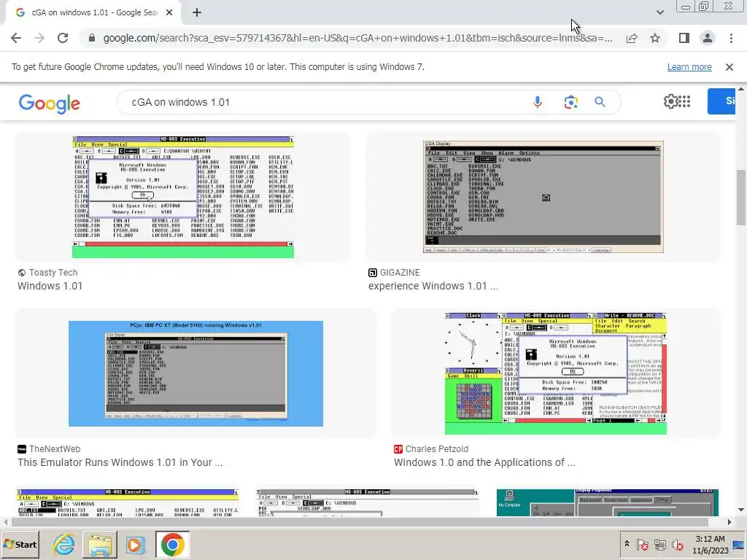
Task: Open a new browser tab
Action: [x=197, y=13]
